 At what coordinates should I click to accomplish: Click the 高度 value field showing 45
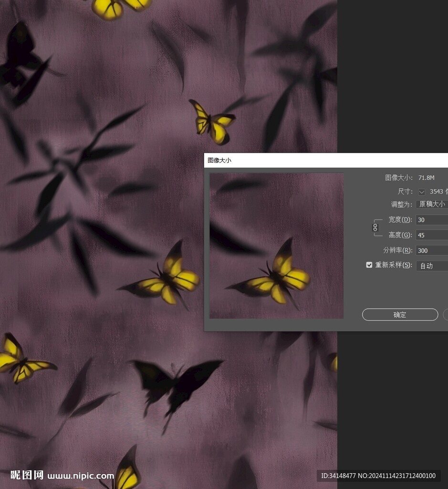431,235
